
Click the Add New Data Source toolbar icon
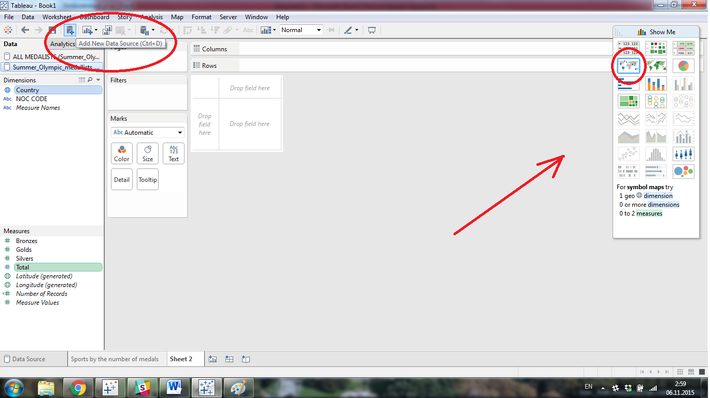point(70,30)
